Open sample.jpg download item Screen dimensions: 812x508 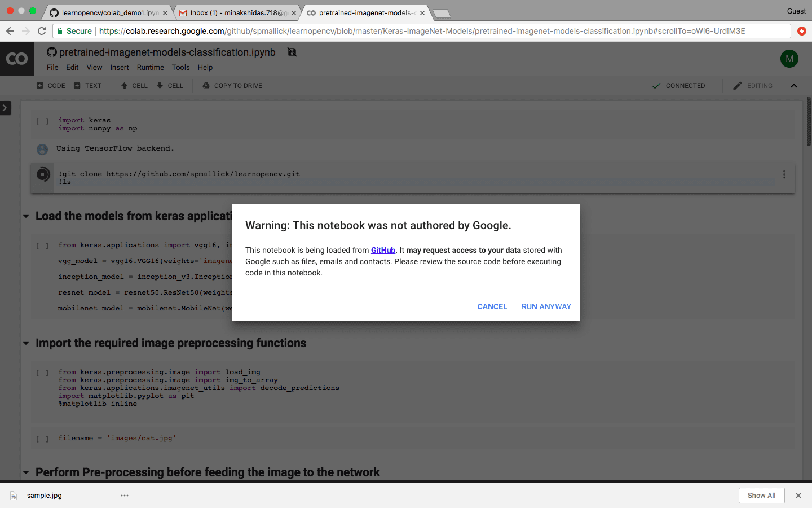45,496
